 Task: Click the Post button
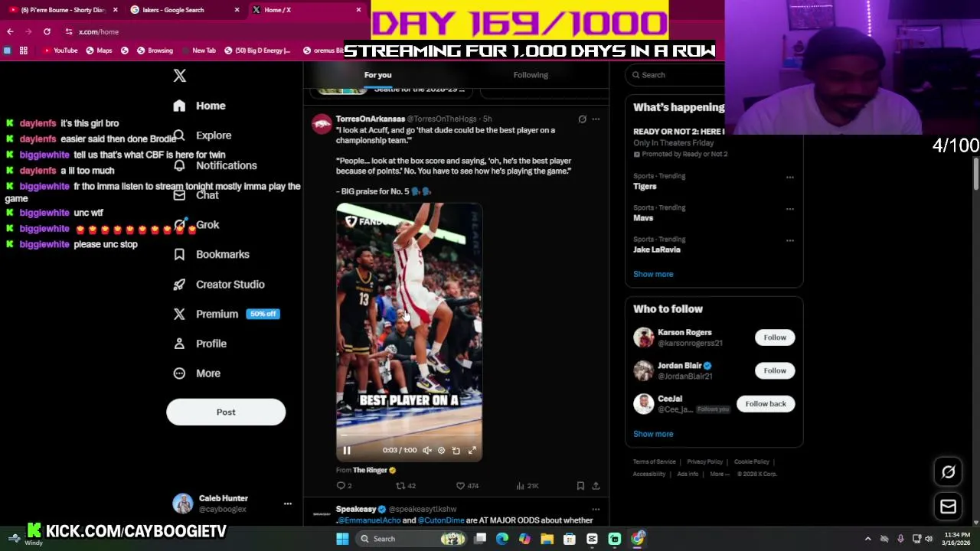pyautogui.click(x=226, y=412)
